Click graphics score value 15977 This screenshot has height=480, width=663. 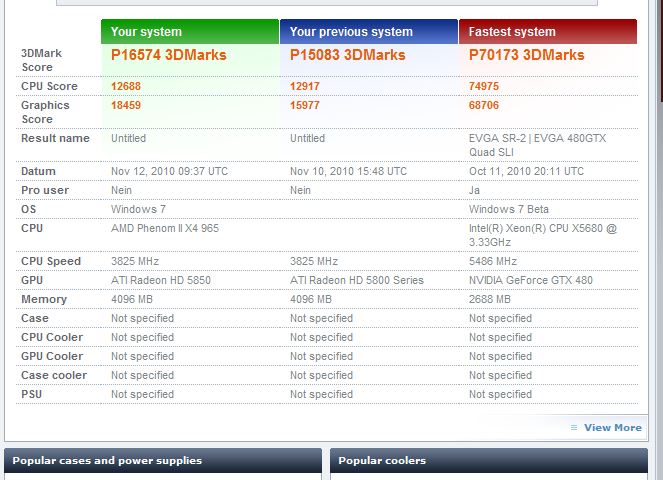click(304, 105)
